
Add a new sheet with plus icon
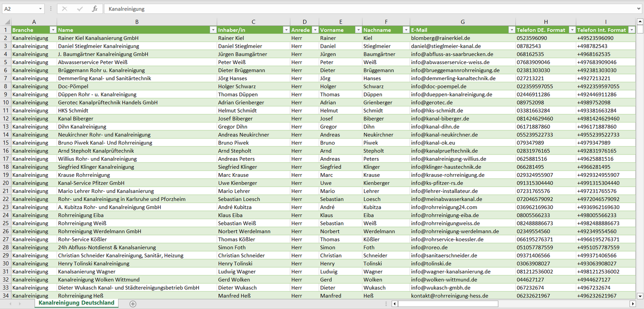pyautogui.click(x=132, y=304)
